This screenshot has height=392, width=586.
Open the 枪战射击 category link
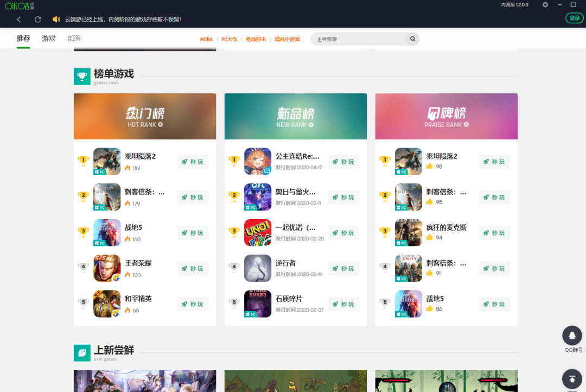pyautogui.click(x=256, y=39)
